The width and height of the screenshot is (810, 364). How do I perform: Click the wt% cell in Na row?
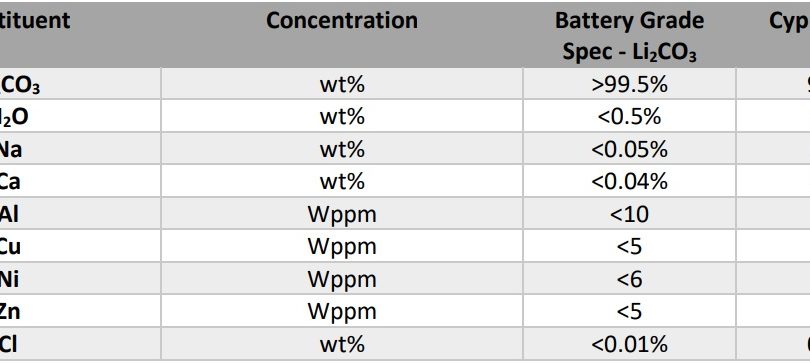[342, 149]
